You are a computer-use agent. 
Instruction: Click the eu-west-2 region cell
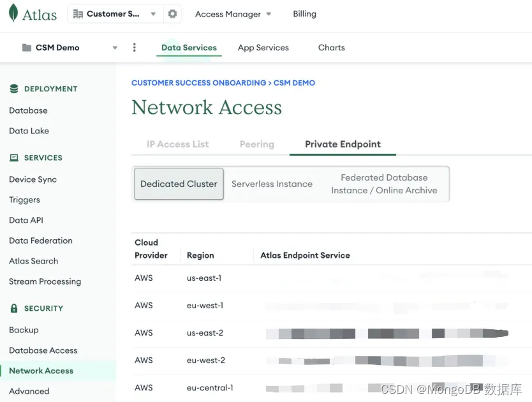click(206, 361)
